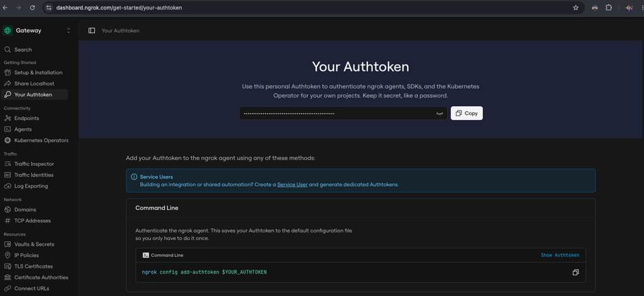Click the Vaults & Secrets icon
This screenshot has height=296, width=644.
[8, 244]
